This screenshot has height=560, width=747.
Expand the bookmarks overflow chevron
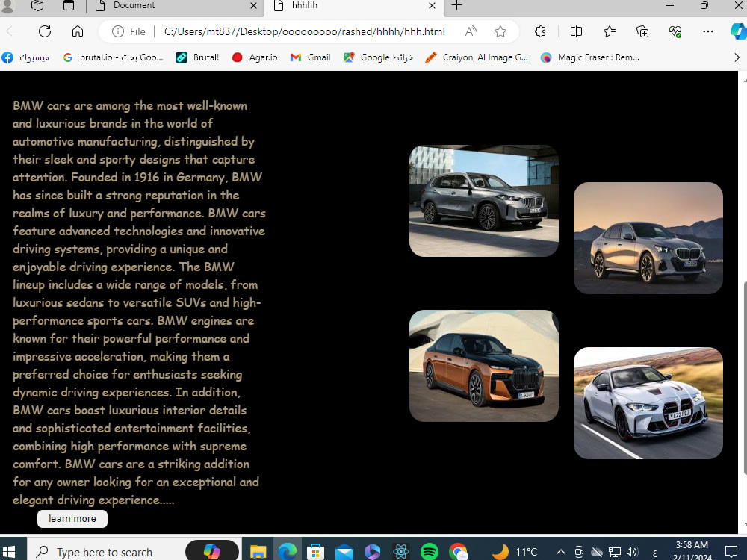(737, 57)
